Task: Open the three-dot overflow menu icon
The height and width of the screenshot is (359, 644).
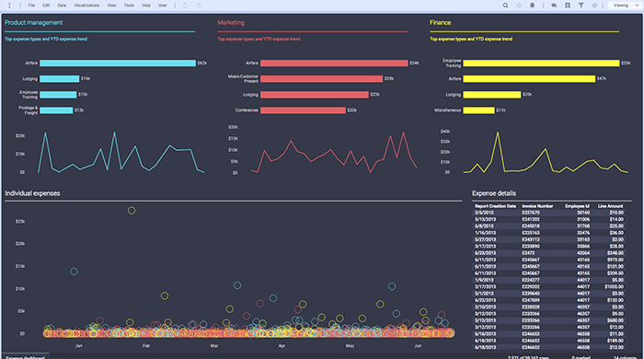Action: (x=9, y=6)
